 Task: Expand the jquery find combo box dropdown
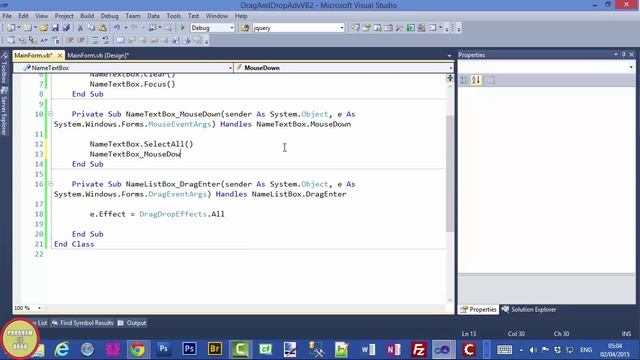coord(342,28)
